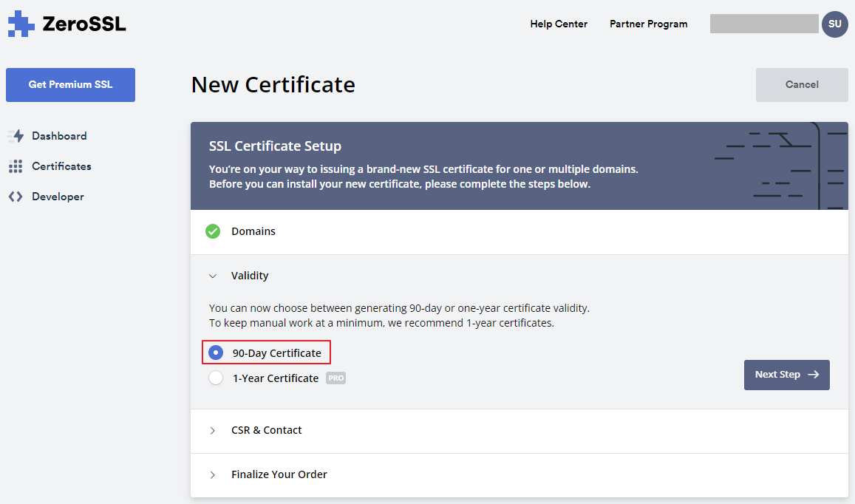Select the 1-Year Certificate radio button

(x=216, y=378)
